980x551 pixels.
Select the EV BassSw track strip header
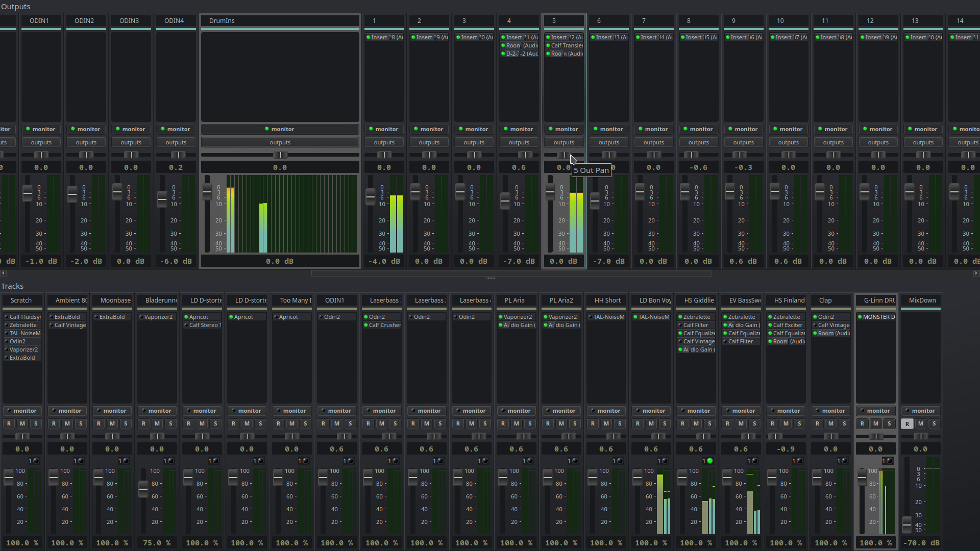(x=741, y=300)
